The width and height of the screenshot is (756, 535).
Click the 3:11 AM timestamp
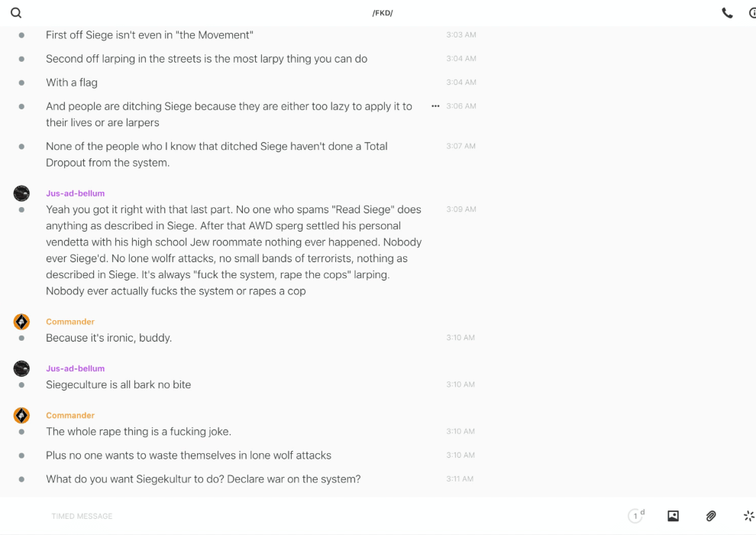[x=460, y=479]
